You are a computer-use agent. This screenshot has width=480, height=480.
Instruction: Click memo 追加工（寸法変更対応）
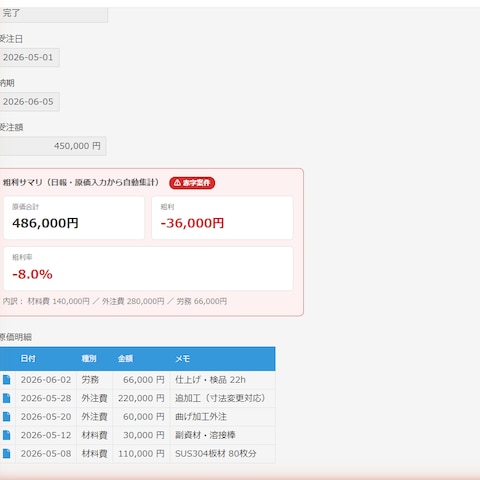220,398
